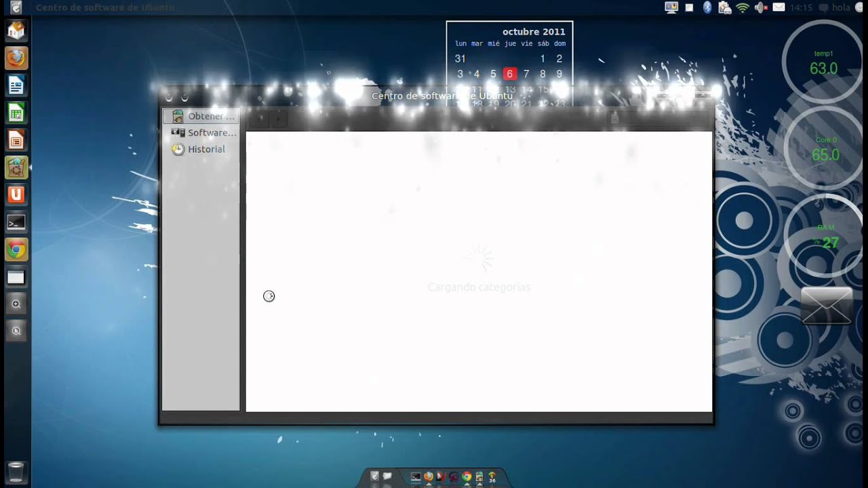868x488 pixels.
Task: Select Ubuntu Software Center icon in launcher
Action: tap(16, 167)
